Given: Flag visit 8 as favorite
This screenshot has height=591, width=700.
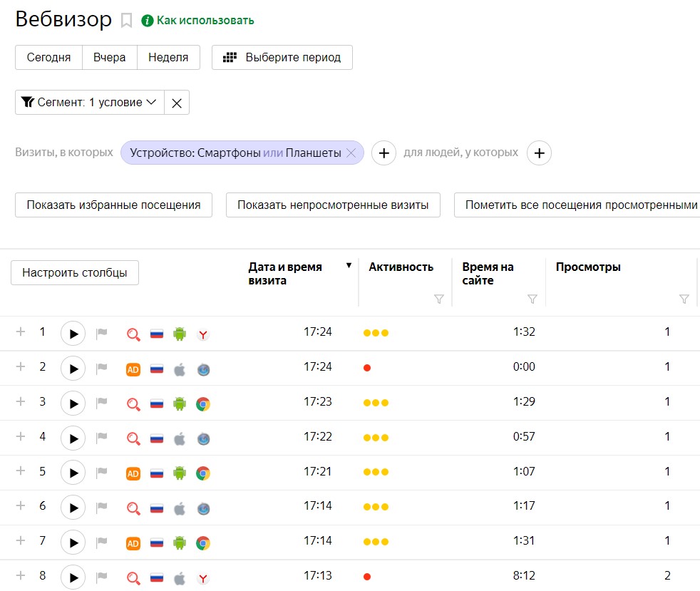Looking at the screenshot, I should click(x=102, y=577).
